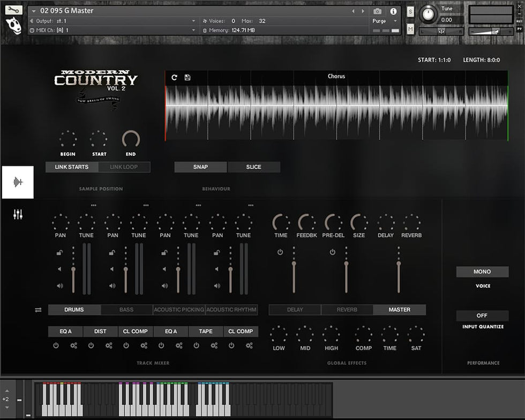Click the camera snapshot icon
525x420 pixels.
(x=377, y=11)
